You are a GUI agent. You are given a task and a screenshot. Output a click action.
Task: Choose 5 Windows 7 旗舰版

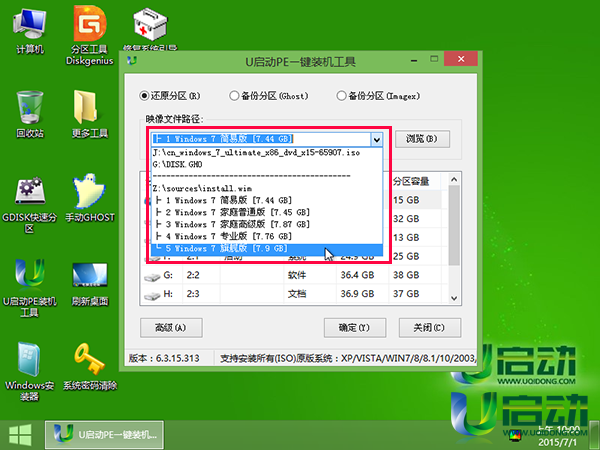pyautogui.click(x=267, y=248)
